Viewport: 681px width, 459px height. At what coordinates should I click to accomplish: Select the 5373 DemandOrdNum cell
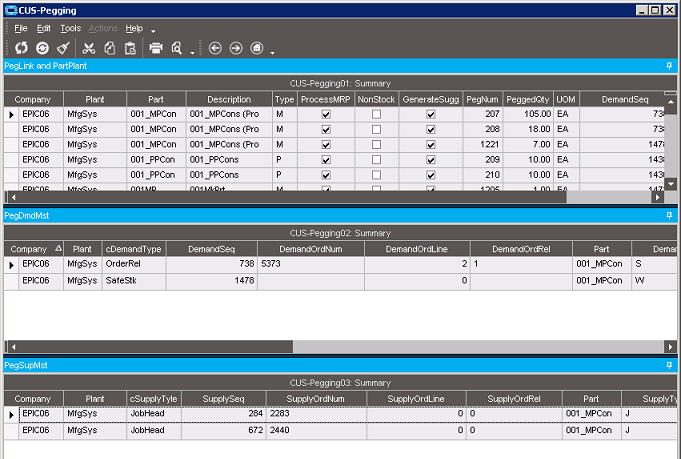point(311,264)
